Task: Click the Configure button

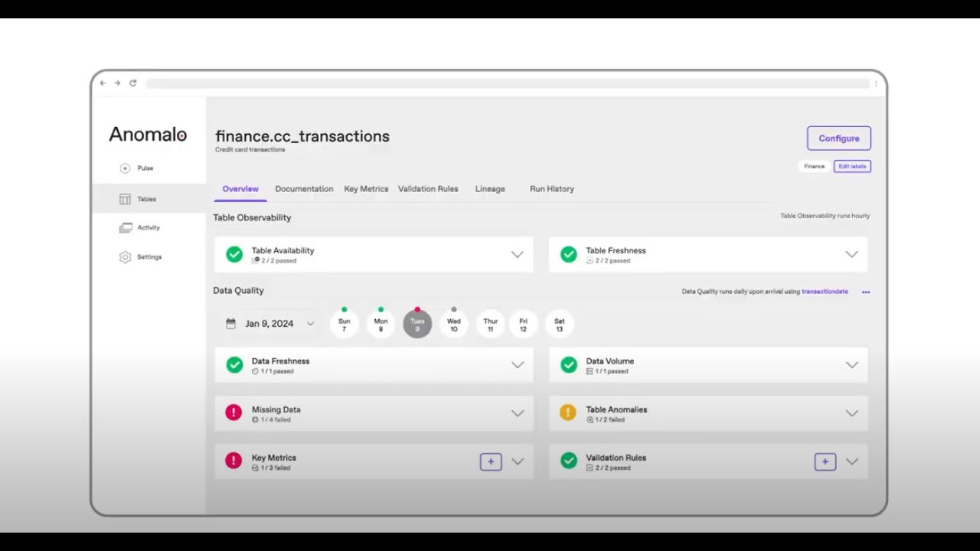Action: coord(839,139)
